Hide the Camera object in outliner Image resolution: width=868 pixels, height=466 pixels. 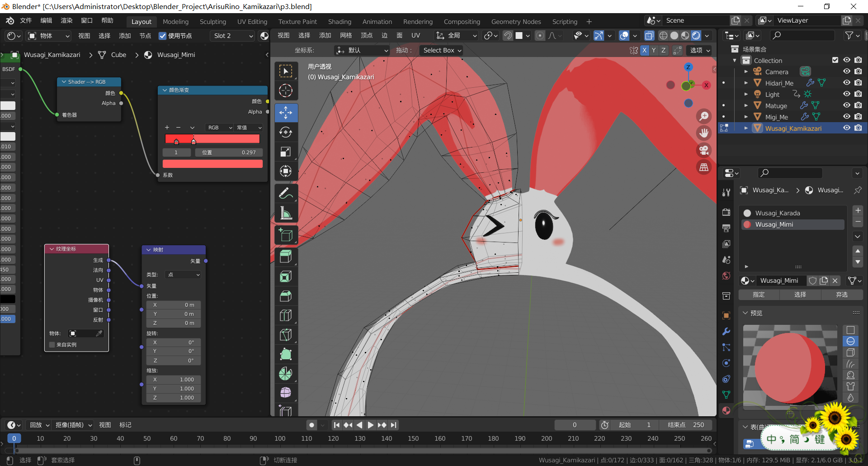pyautogui.click(x=846, y=71)
